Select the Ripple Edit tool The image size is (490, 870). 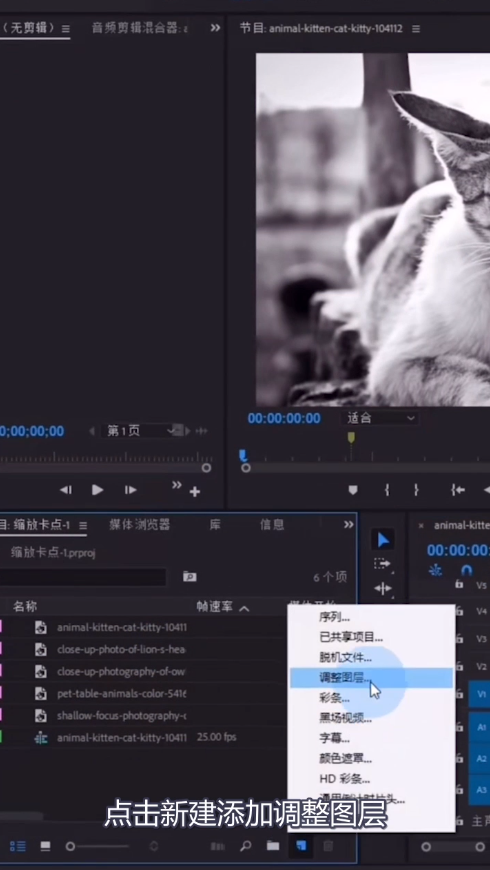(383, 588)
